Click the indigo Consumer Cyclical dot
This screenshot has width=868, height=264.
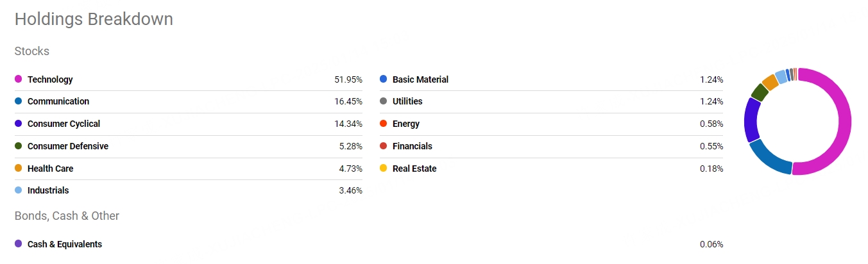tap(18, 124)
